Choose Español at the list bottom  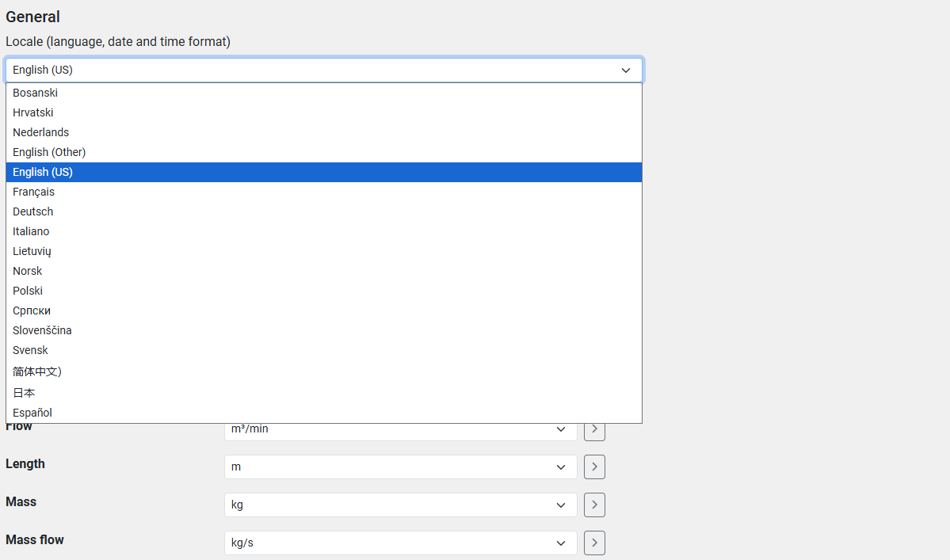pos(32,413)
